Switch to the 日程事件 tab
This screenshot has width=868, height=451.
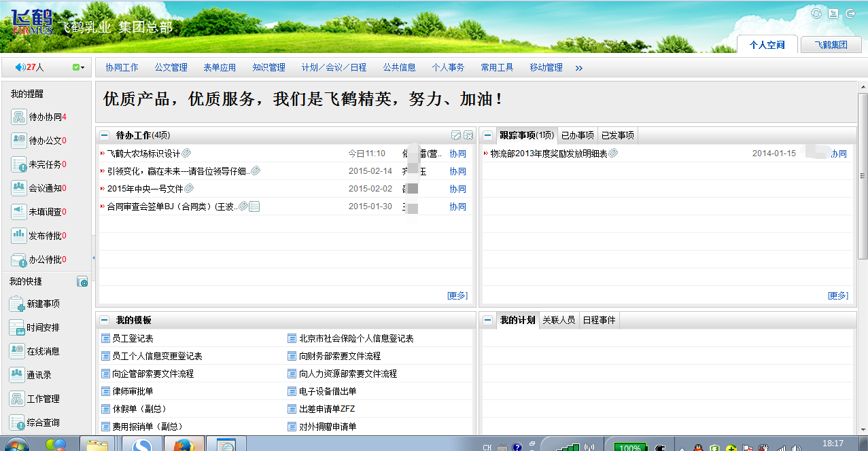tap(599, 320)
